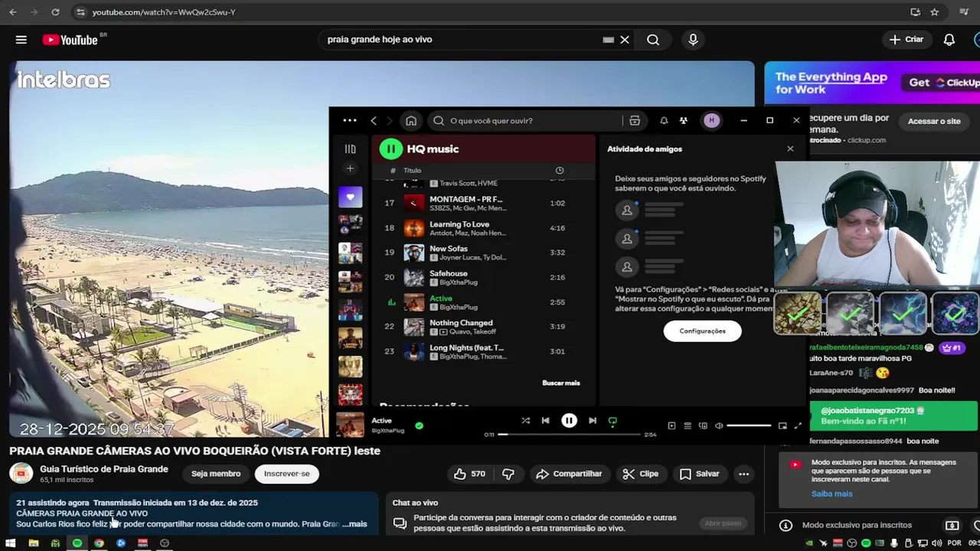Open Spotify friend activity icon
The width and height of the screenshot is (980, 551).
click(683, 120)
